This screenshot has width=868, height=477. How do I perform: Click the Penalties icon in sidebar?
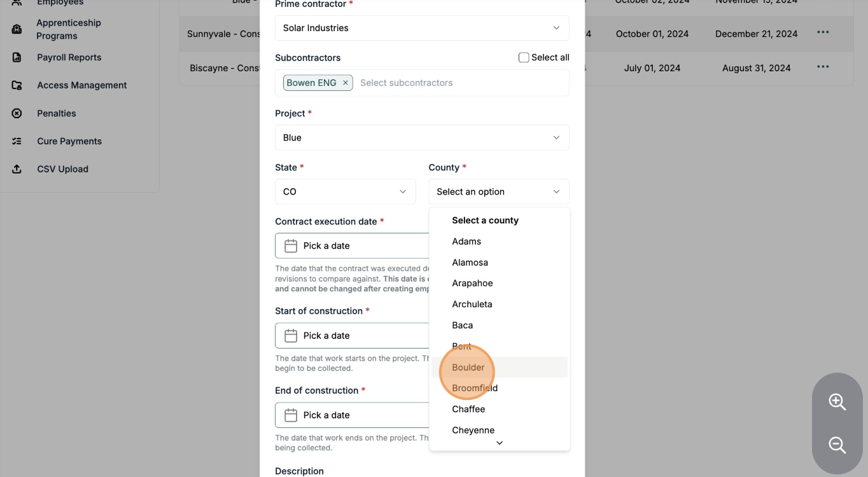17,113
